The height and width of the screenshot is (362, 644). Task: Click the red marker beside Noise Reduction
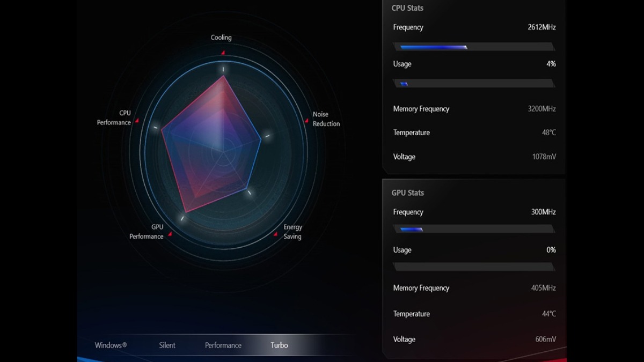pyautogui.click(x=306, y=120)
